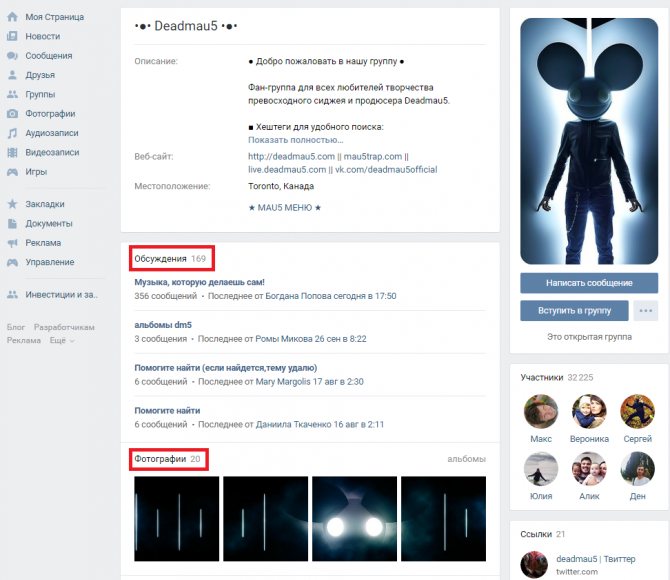Open Даниила Ткаченко profile link

point(294,424)
